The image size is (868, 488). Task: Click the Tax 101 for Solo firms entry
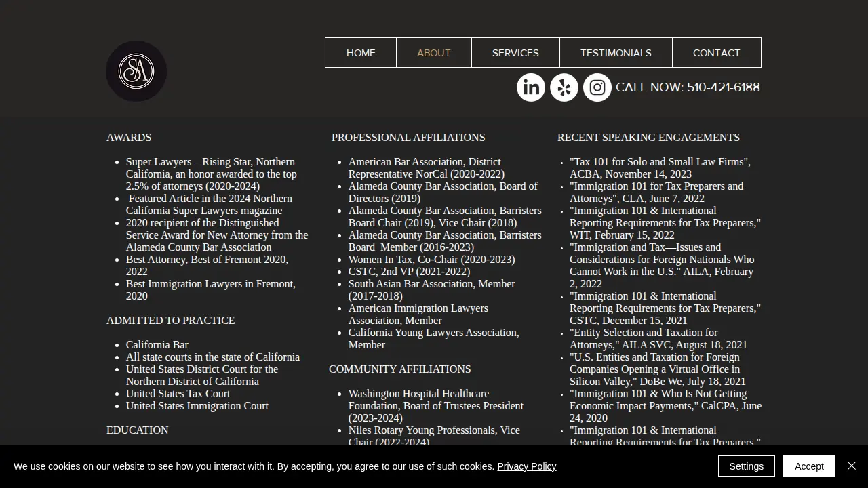click(660, 168)
